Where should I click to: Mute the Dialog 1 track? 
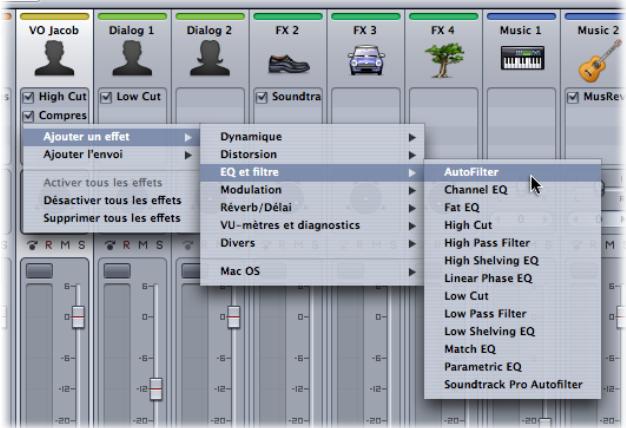coord(143,245)
